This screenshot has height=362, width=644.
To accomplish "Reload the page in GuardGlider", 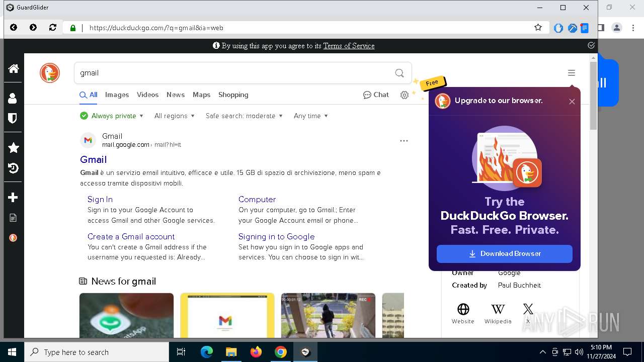I will [x=53, y=28].
